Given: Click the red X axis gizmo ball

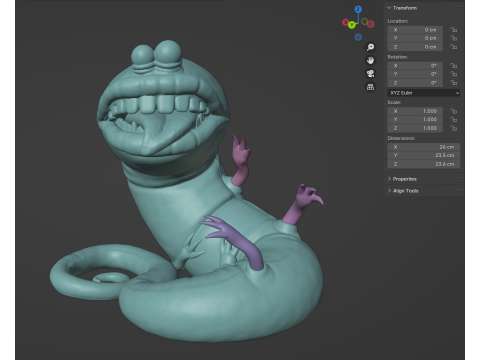Looking at the screenshot, I should point(346,23).
